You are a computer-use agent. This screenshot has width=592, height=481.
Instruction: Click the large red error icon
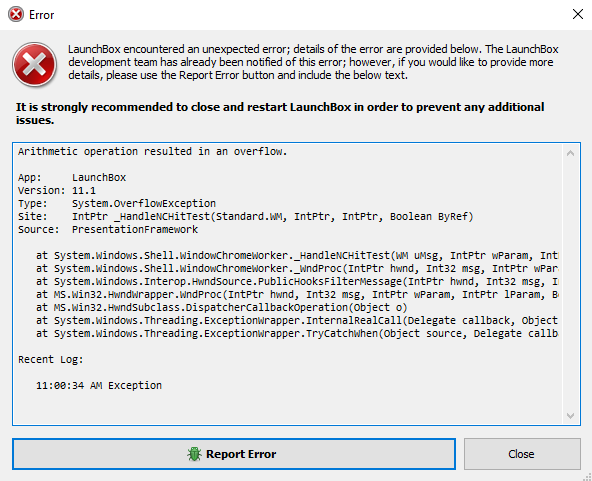(34, 64)
